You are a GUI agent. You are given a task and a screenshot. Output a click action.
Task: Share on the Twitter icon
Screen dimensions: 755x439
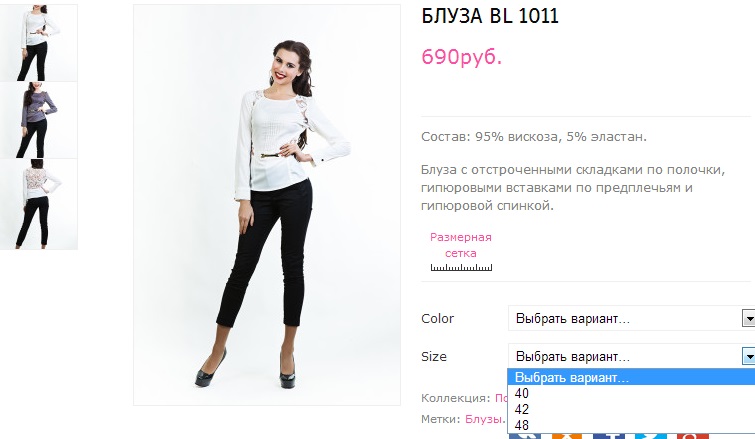click(x=651, y=436)
